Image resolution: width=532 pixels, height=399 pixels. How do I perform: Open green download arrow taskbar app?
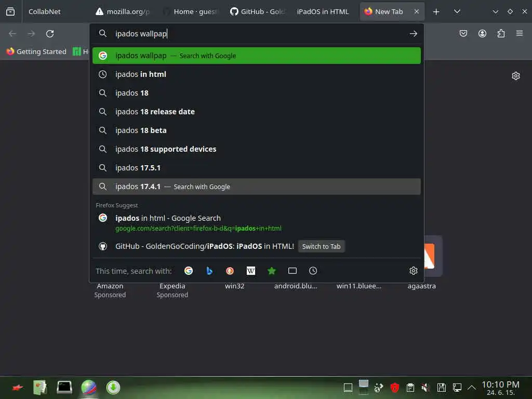click(x=113, y=388)
